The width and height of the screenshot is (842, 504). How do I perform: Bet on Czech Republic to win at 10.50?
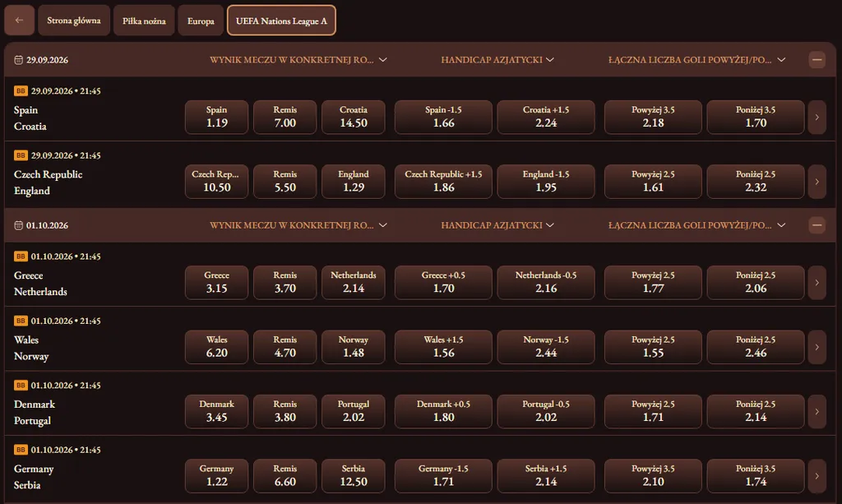click(216, 182)
